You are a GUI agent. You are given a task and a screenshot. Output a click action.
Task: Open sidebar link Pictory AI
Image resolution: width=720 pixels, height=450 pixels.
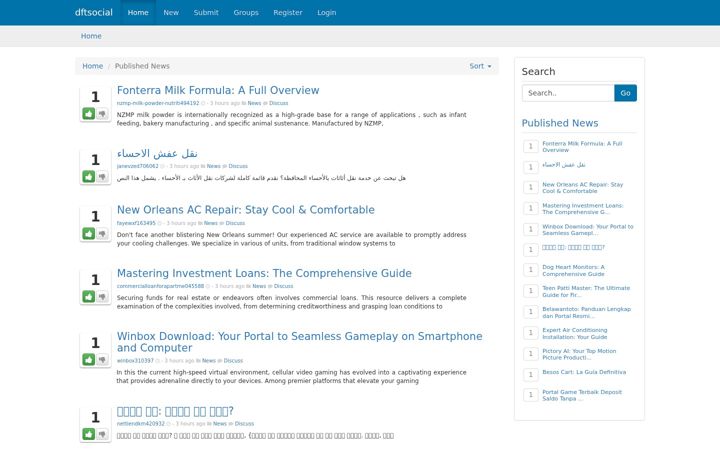pos(579,354)
